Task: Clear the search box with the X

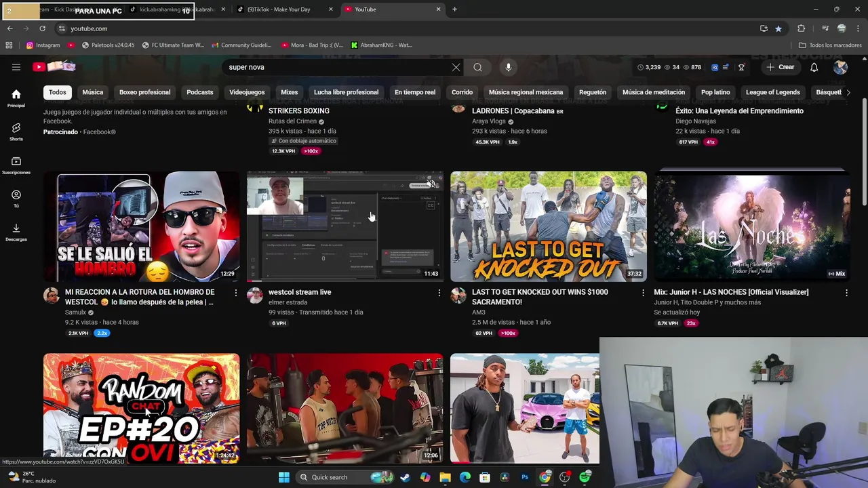Action: click(x=456, y=67)
